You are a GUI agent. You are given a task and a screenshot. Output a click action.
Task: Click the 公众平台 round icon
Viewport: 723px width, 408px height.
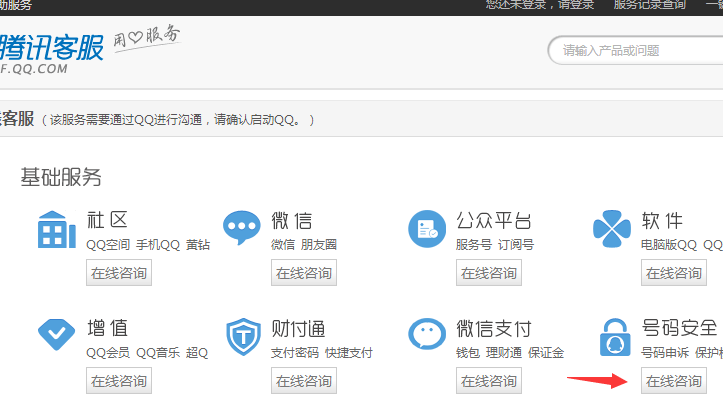[427, 229]
